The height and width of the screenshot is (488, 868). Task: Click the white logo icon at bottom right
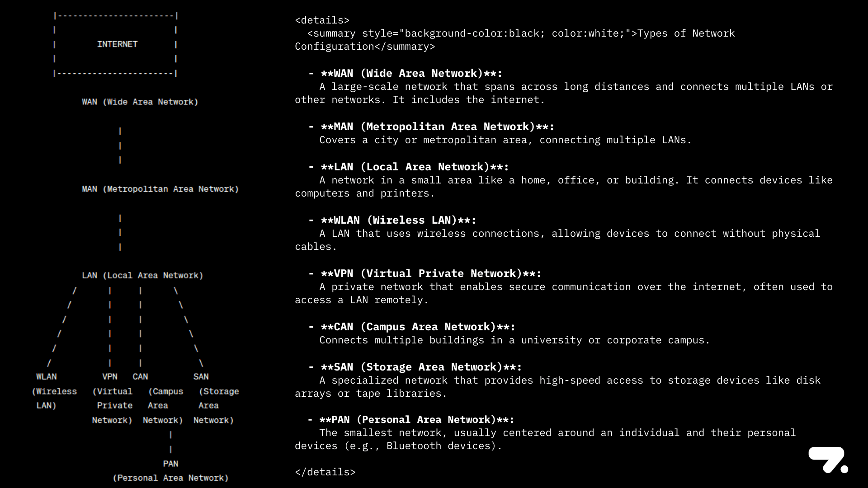point(828,460)
